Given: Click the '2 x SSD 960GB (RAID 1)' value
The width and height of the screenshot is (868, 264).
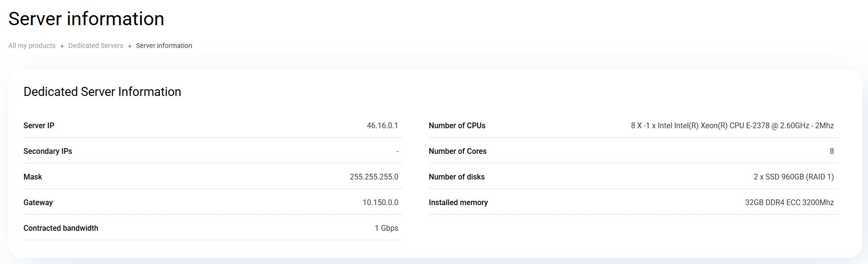Looking at the screenshot, I should (x=794, y=177).
